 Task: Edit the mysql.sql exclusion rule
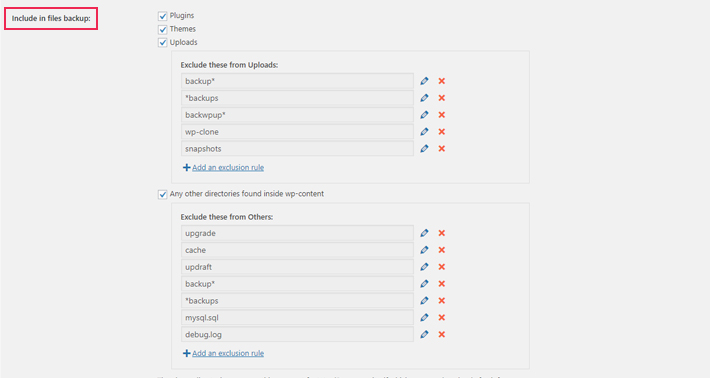424,318
